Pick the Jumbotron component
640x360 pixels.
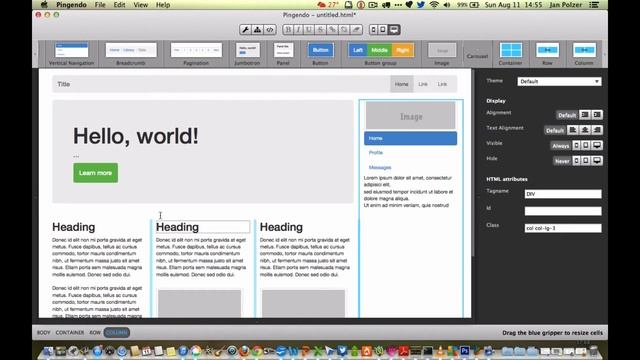click(x=247, y=54)
